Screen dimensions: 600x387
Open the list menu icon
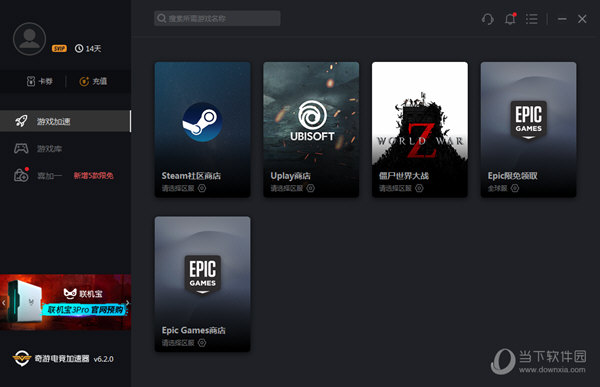[532, 19]
